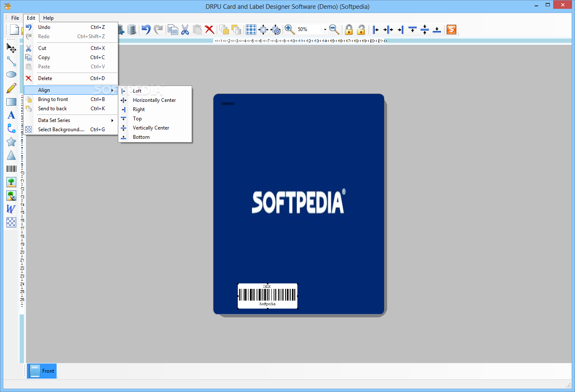Click Align Bottom toolbar icon
This screenshot has height=392, width=575.
(437, 29)
